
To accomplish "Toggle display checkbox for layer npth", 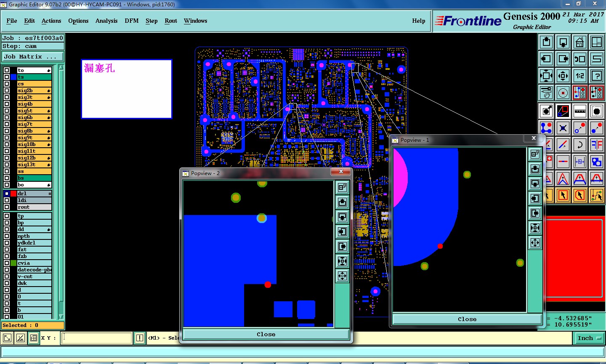I will [x=7, y=236].
